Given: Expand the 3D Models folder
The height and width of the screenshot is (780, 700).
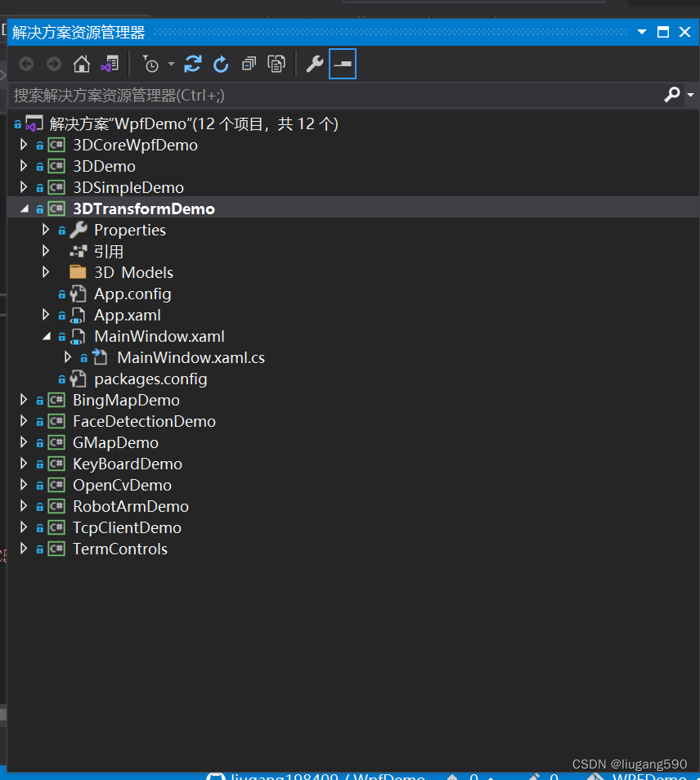Looking at the screenshot, I should pyautogui.click(x=46, y=272).
